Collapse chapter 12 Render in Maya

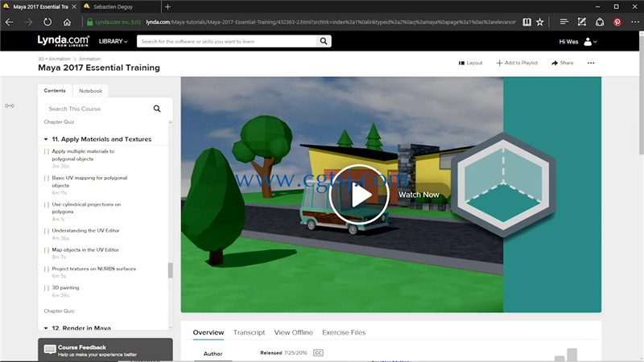(46, 328)
